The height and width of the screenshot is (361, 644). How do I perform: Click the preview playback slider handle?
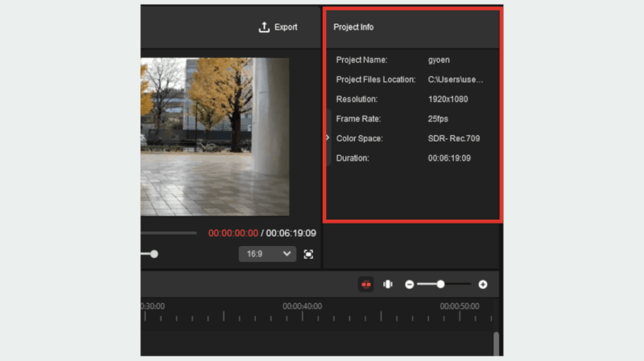tap(154, 254)
